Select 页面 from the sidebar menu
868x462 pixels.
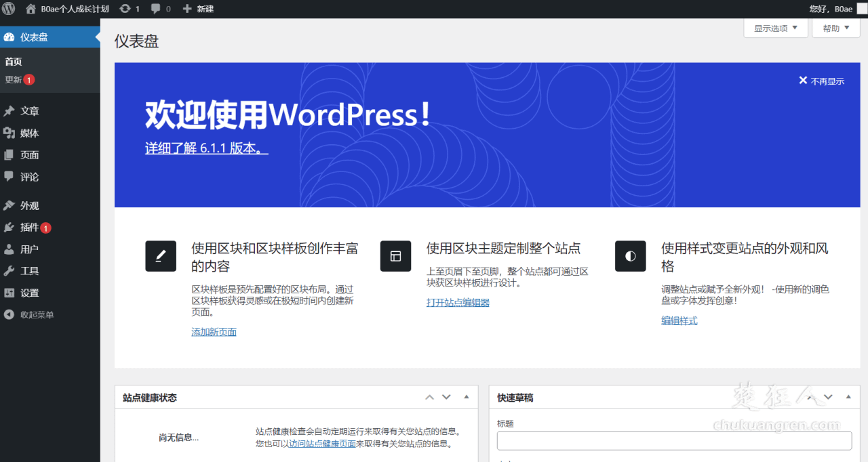[29, 154]
